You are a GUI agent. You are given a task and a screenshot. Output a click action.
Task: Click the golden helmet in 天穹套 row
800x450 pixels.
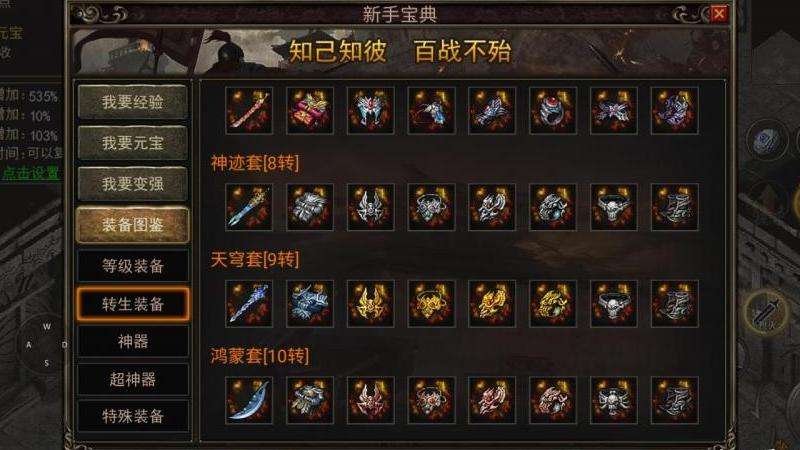(370, 304)
